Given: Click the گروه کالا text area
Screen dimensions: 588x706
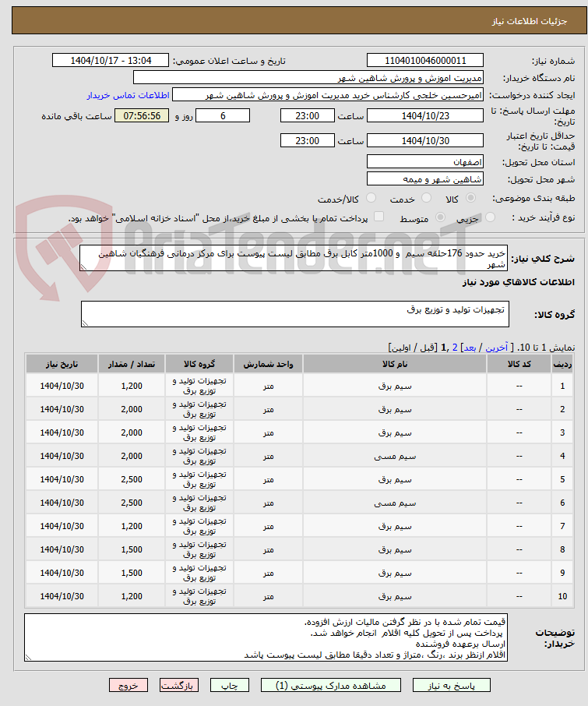Looking at the screenshot, I should coord(295,314).
